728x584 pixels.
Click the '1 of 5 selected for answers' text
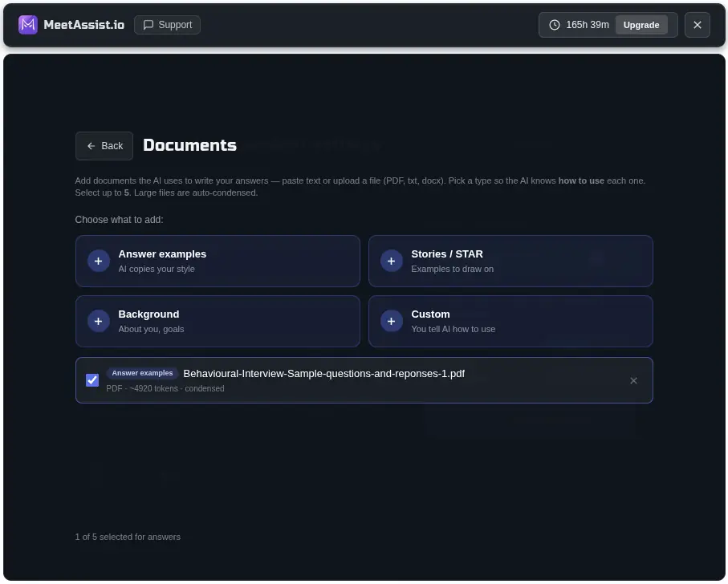click(x=128, y=537)
